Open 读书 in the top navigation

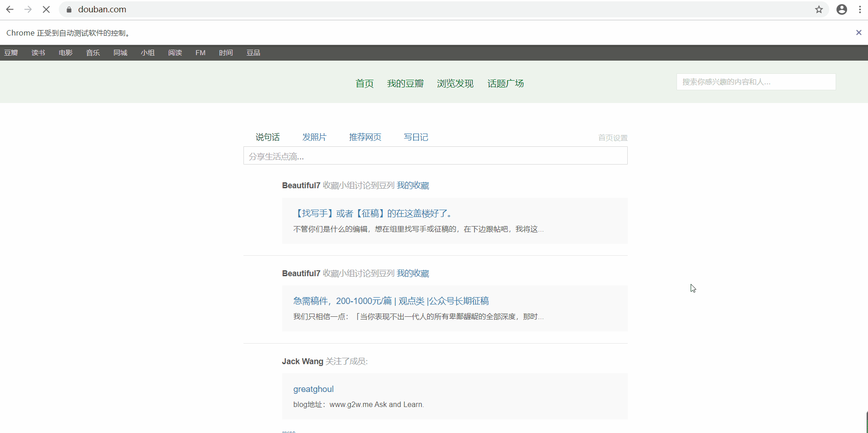coord(38,53)
